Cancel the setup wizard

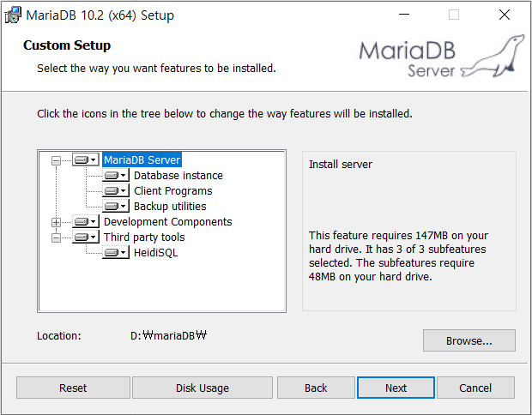475,388
